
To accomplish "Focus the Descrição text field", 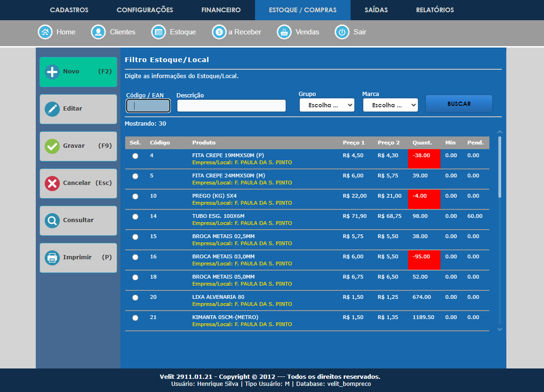I will click(232, 106).
